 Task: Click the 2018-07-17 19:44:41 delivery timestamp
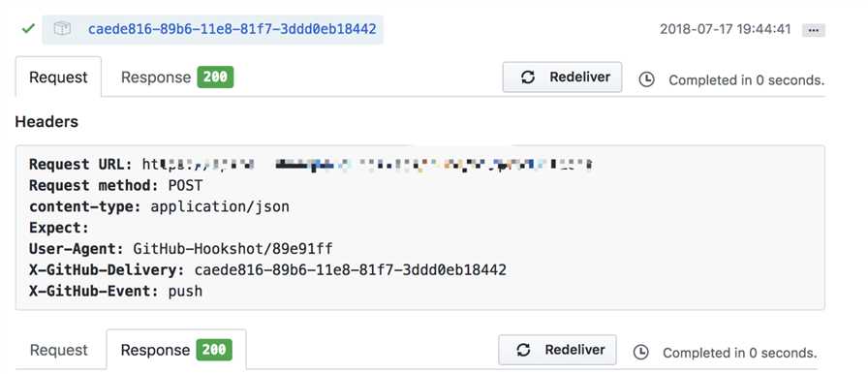(x=726, y=29)
